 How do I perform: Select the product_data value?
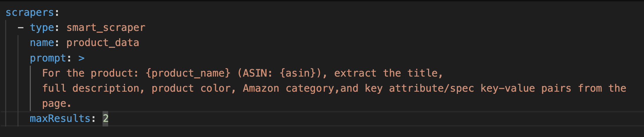click(103, 43)
